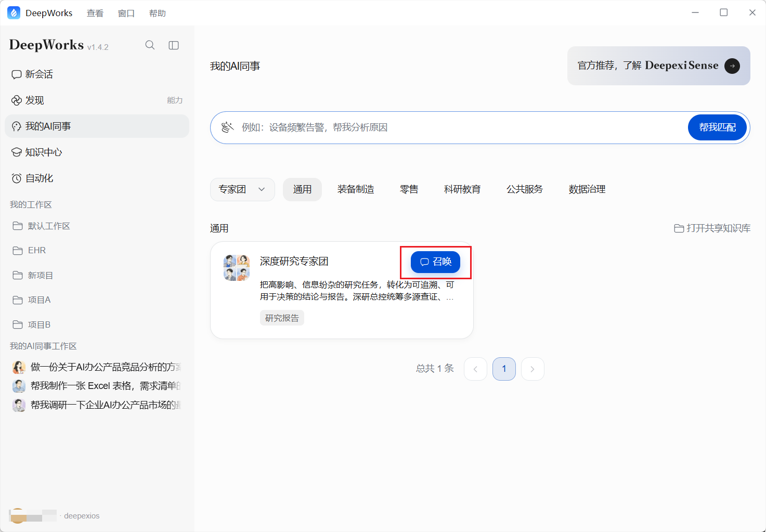
Task: Open the 帮助 menu
Action: click(158, 13)
